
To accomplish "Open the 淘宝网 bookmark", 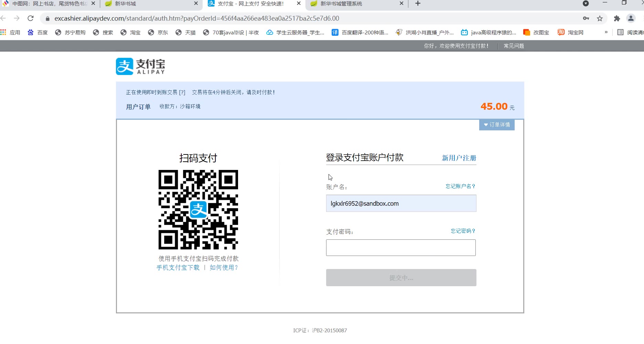I will pos(570,32).
